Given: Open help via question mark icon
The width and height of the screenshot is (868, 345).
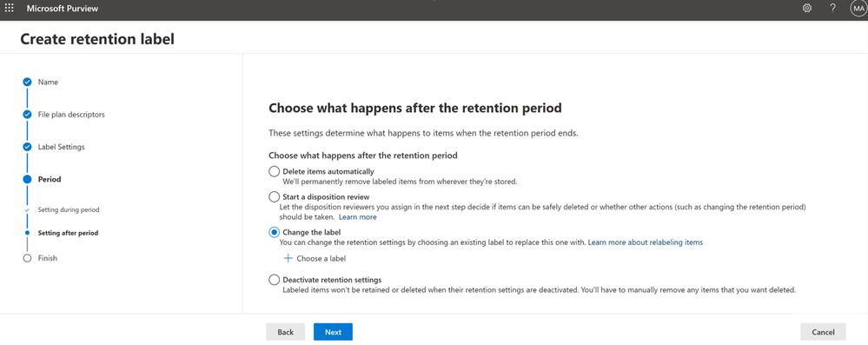Looking at the screenshot, I should pyautogui.click(x=832, y=9).
